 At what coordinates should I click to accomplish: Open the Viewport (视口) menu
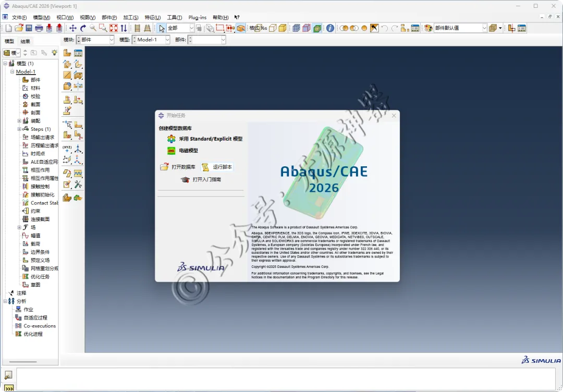coord(65,17)
